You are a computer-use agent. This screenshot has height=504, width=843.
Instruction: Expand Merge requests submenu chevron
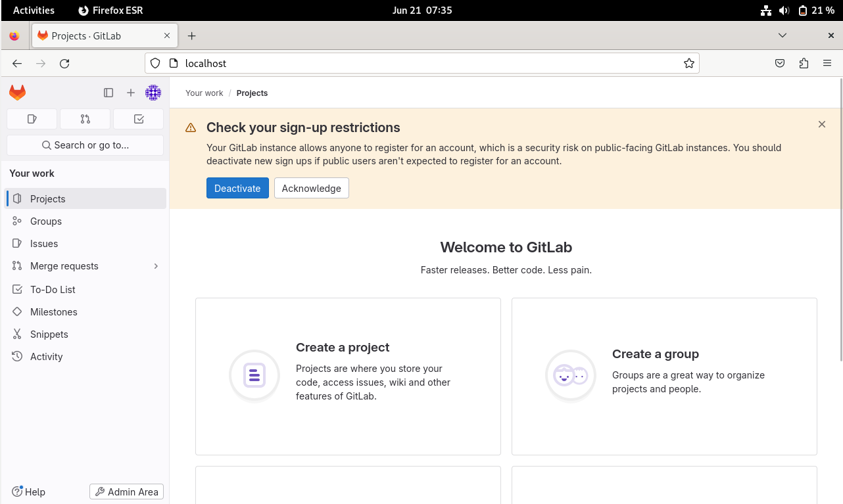156,266
